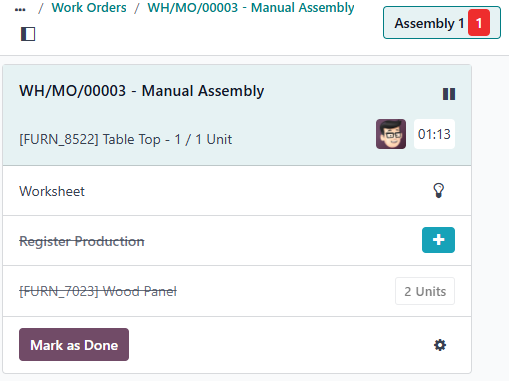This screenshot has width=509, height=381.
Task: Click the 2 Units quantity field
Action: point(425,291)
